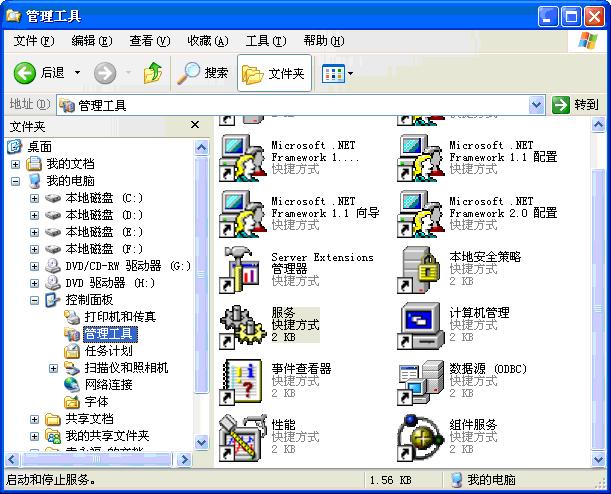The image size is (611, 494).
Task: Open the 工具(T) menu
Action: point(266,41)
